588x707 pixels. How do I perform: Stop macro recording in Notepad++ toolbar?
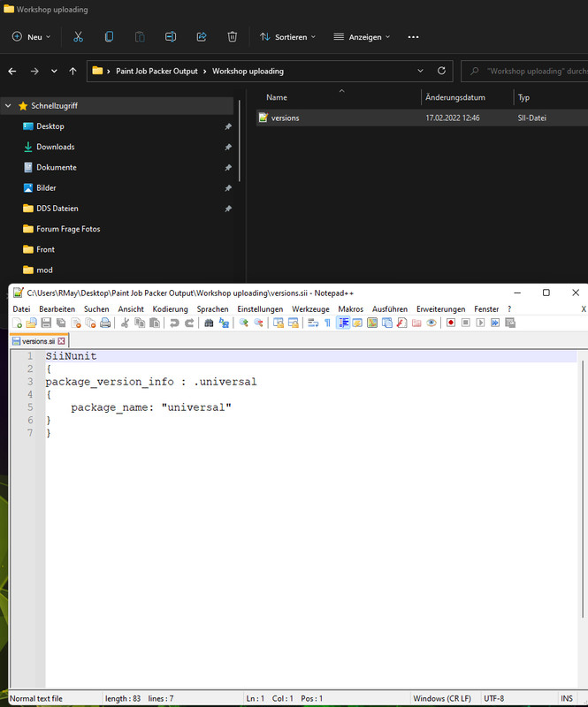pos(466,323)
